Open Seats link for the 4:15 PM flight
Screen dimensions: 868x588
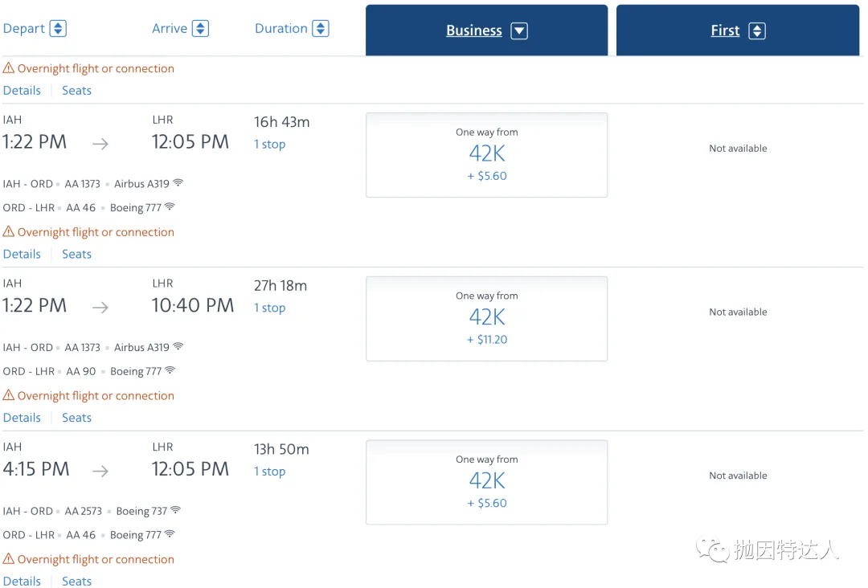pyautogui.click(x=76, y=581)
